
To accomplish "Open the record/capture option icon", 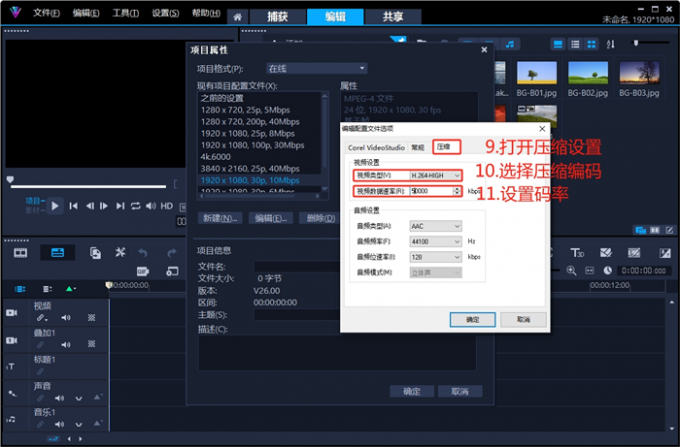I will pyautogui.click(x=95, y=253).
